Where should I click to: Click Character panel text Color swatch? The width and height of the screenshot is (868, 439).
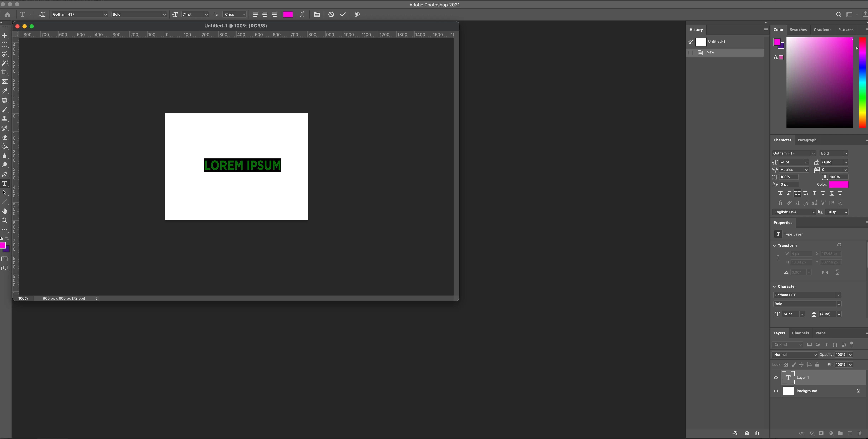coord(838,184)
